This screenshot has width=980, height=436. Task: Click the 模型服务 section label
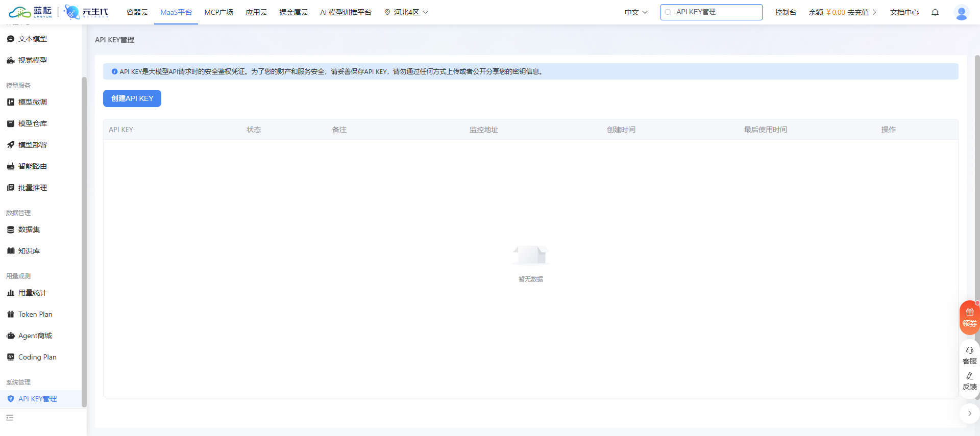[x=18, y=85]
